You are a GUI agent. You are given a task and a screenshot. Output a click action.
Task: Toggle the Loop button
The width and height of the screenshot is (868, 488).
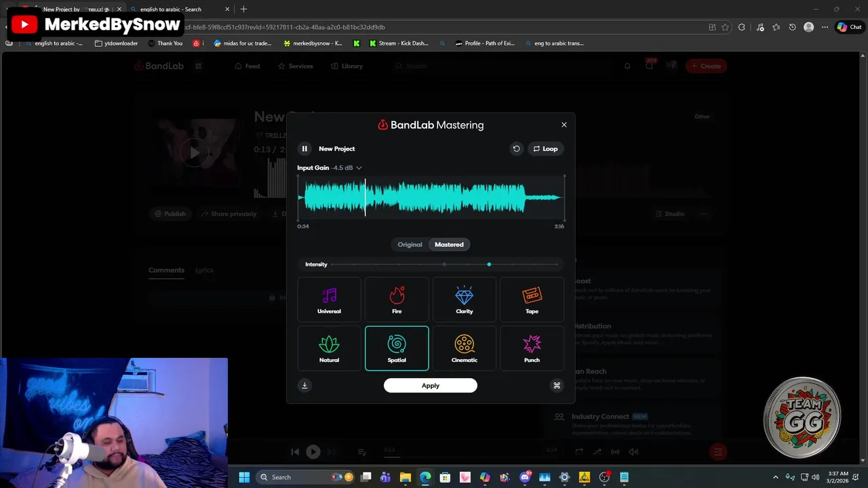point(546,148)
